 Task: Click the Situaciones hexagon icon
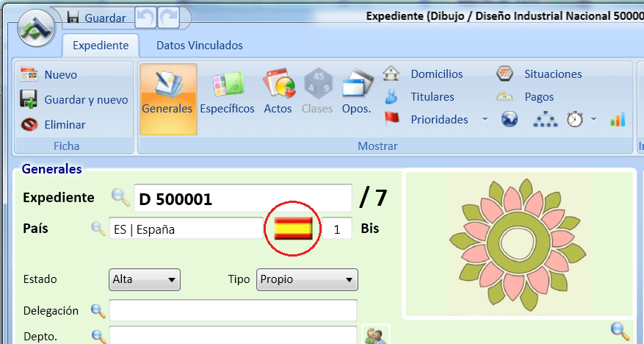coord(504,74)
